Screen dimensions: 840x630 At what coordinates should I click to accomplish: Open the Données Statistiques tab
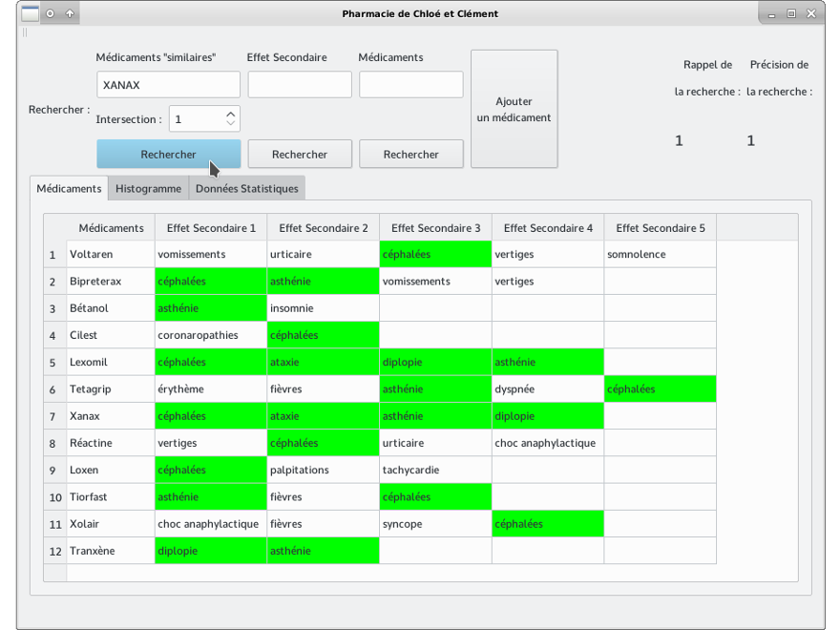pyautogui.click(x=246, y=188)
